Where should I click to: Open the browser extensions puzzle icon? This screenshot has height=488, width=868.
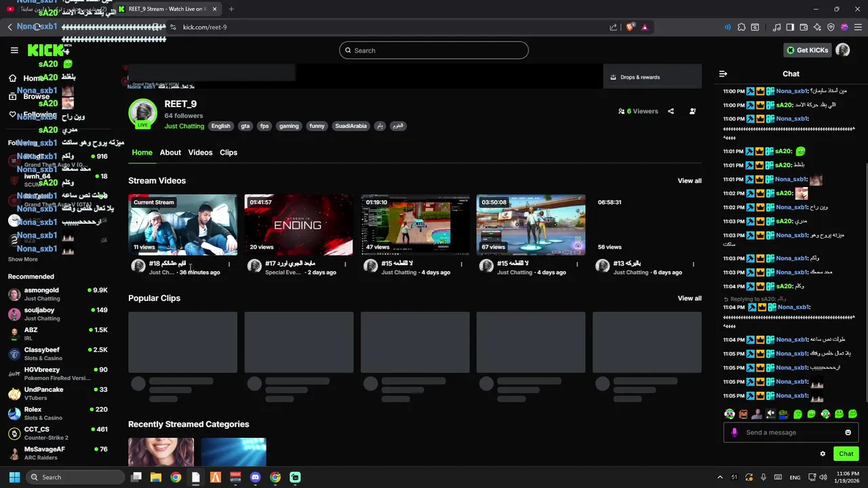pyautogui.click(x=741, y=27)
